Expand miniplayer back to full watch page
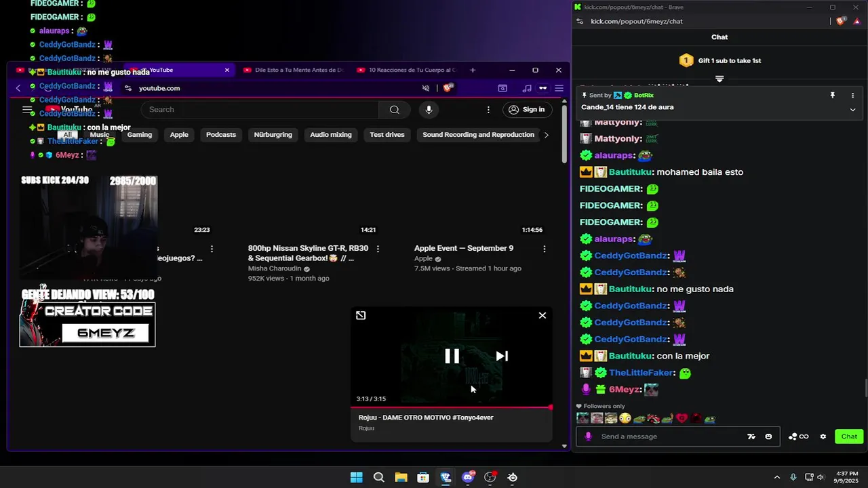The height and width of the screenshot is (488, 868). 361,315
